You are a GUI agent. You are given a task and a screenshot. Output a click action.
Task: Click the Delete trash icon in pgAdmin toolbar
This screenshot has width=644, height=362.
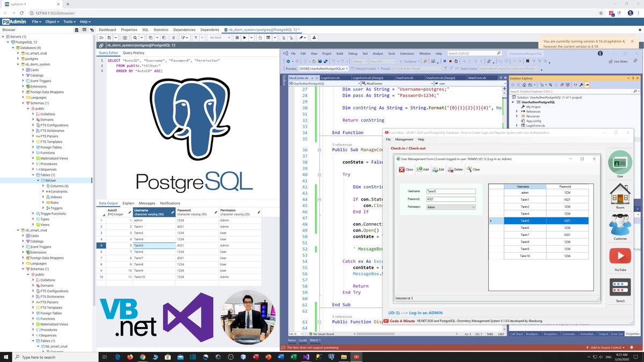173,38
